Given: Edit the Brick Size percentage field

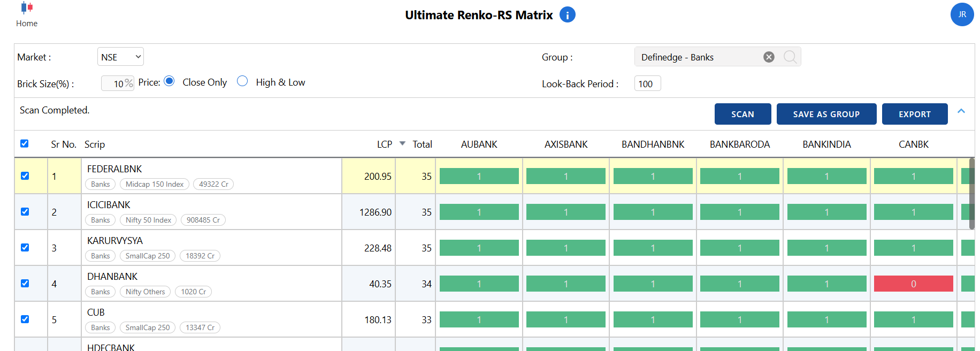Looking at the screenshot, I should tap(117, 83).
